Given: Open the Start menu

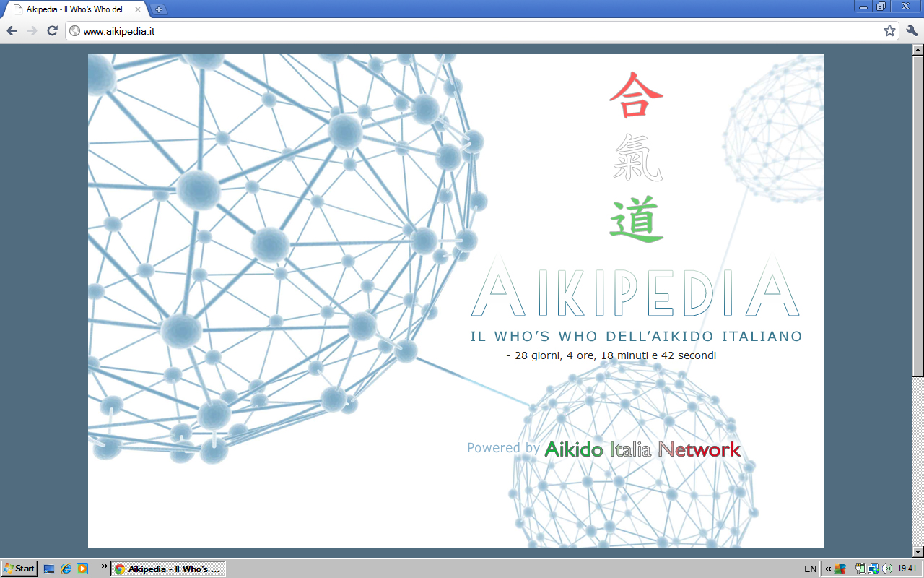Looking at the screenshot, I should click(17, 568).
